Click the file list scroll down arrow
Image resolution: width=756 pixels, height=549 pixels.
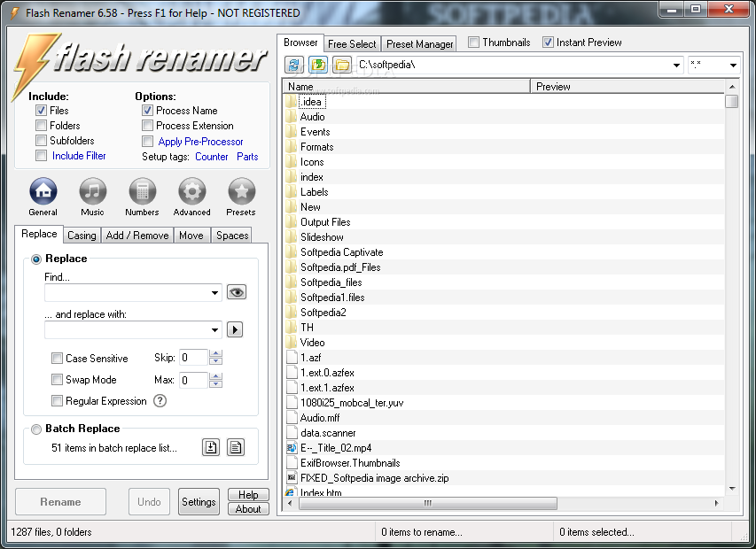point(732,489)
